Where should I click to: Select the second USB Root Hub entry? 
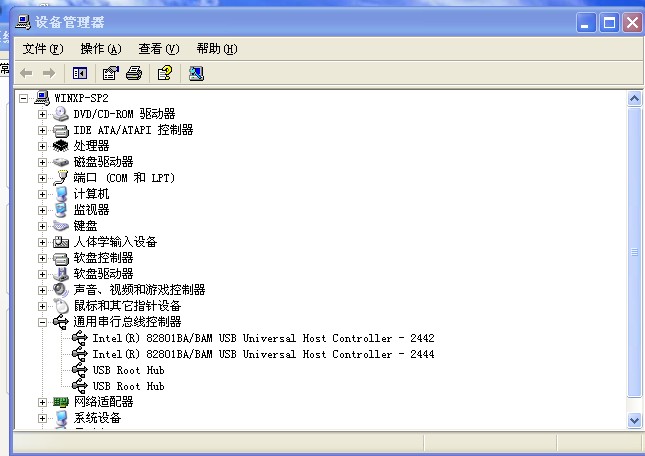pos(128,386)
